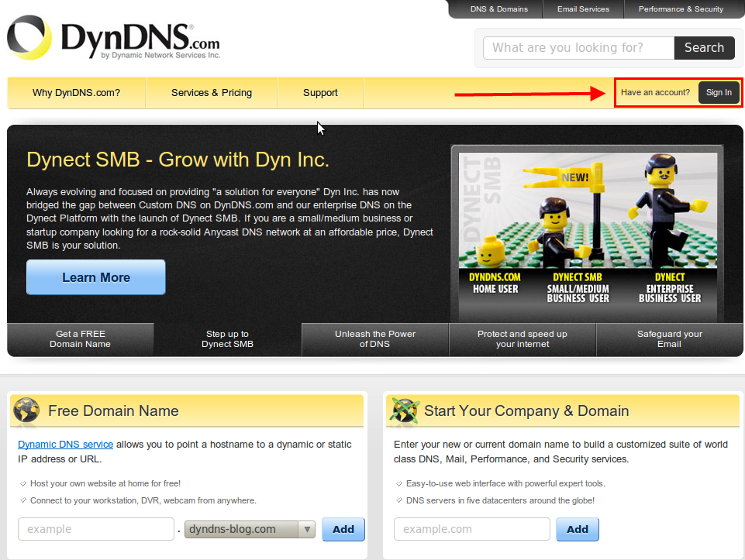Click 'Easy-to-use web interface with powerful expert tools.'
This screenshot has width=745, height=560.
point(505,483)
